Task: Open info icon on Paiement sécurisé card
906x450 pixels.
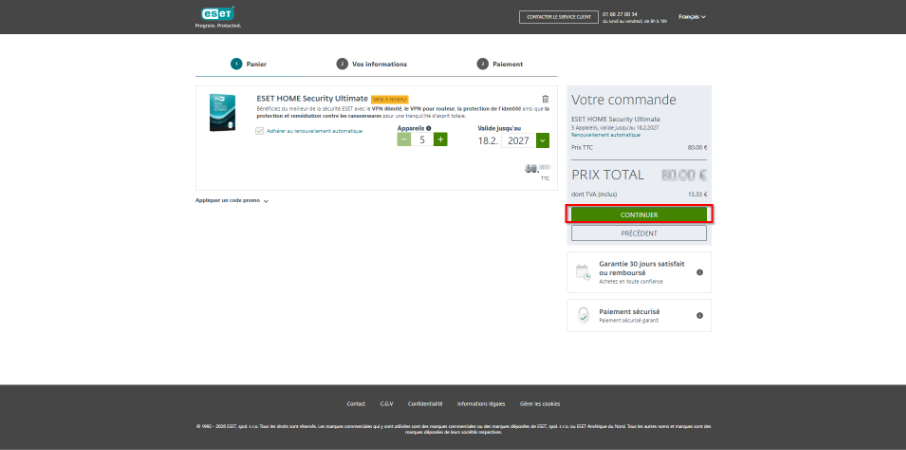Action: (x=700, y=315)
